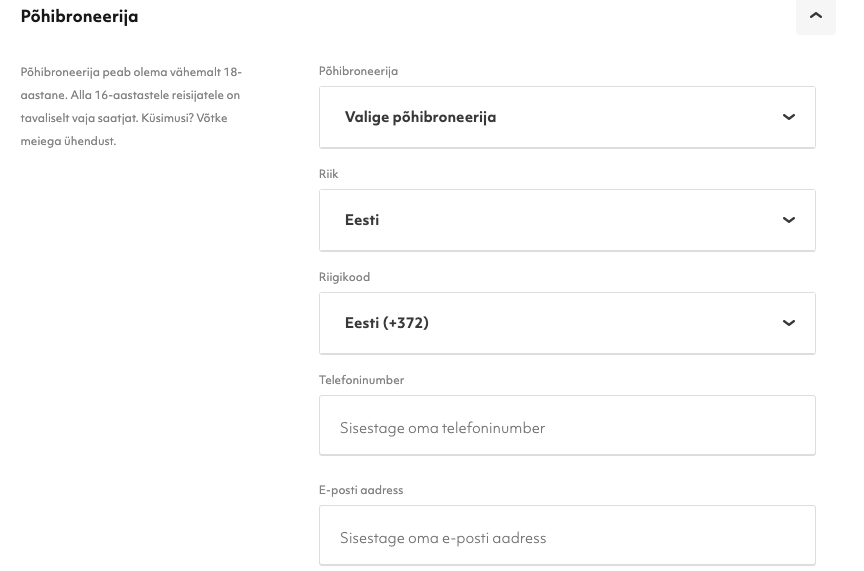Collapse the Põhibroneerija section with top chevron
Screen dimensions: 864x571
816,16
